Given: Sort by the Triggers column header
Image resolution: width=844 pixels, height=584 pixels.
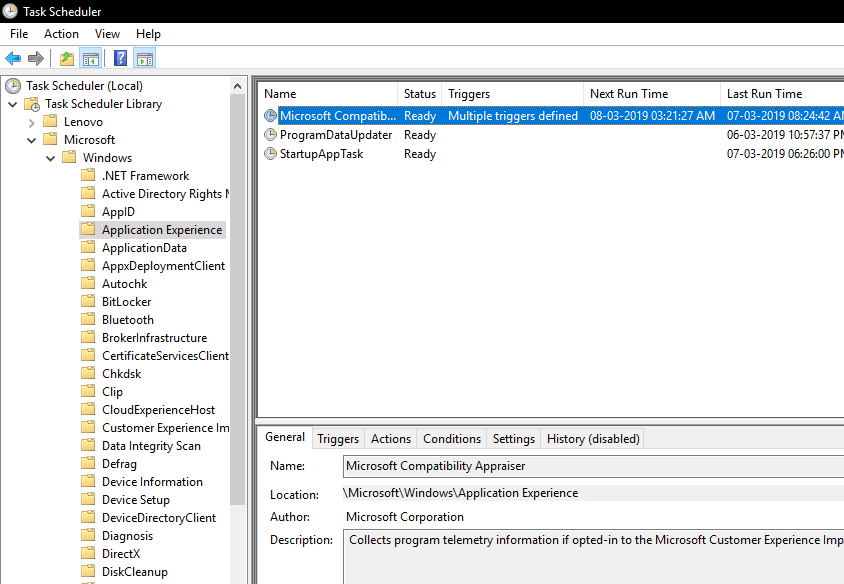Looking at the screenshot, I should (x=512, y=94).
